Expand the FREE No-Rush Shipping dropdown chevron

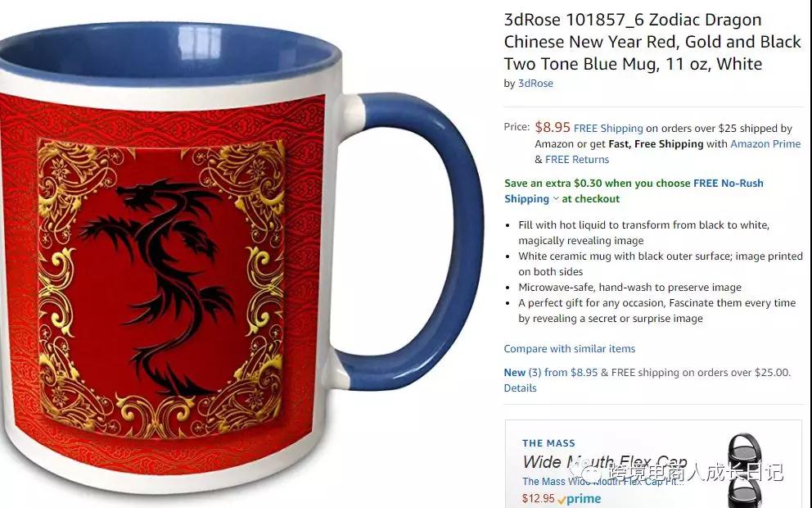(x=556, y=198)
